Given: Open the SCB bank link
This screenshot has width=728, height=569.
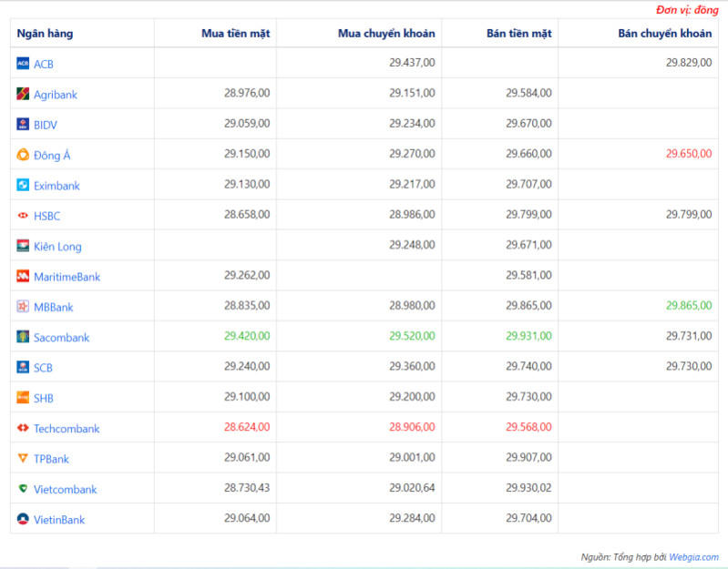Looking at the screenshot, I should pos(43,368).
